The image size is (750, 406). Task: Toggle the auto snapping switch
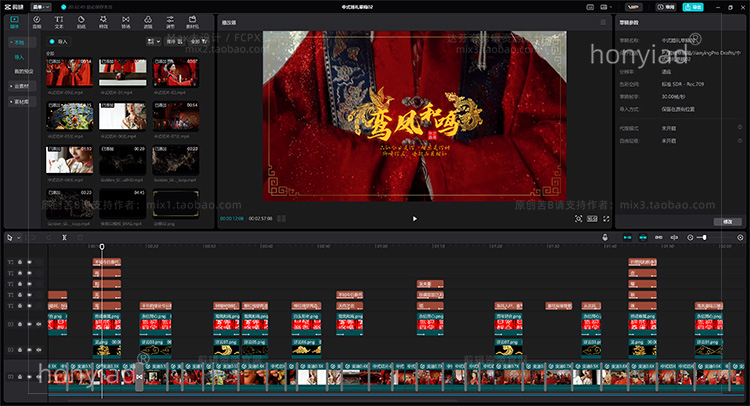(643, 237)
